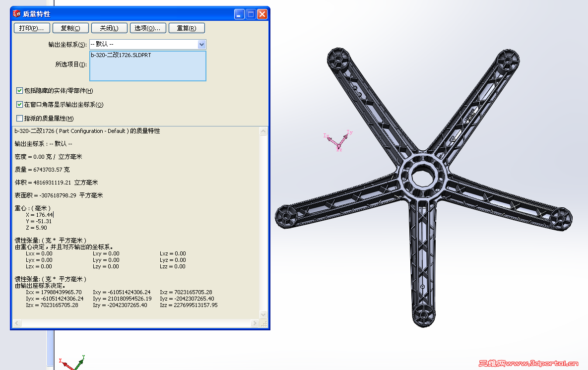Toggle 包括隐藏的实体/零部件 checkbox
Image resolution: width=588 pixels, height=370 pixels.
[19, 90]
